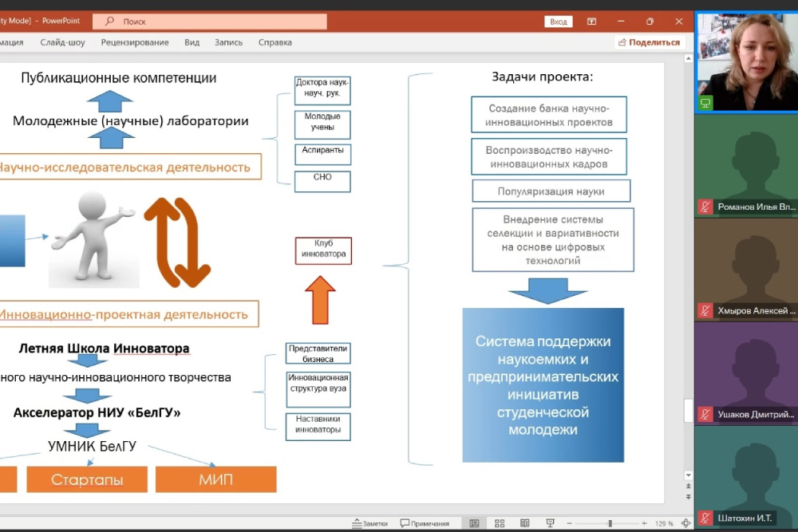Screen dimensions: 798x532
Task: Open the Заметки notes pane
Action: (370, 523)
